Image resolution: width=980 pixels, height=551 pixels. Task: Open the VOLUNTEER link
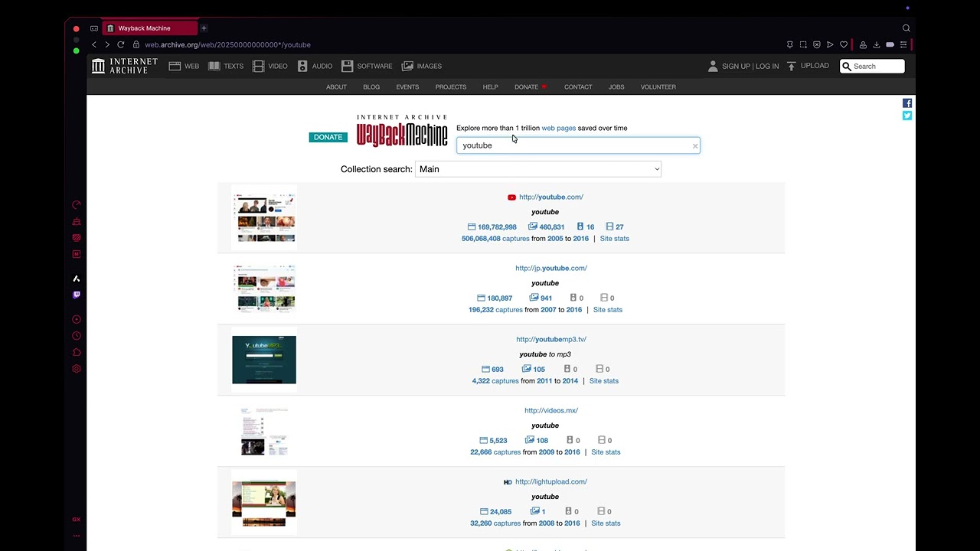658,86
